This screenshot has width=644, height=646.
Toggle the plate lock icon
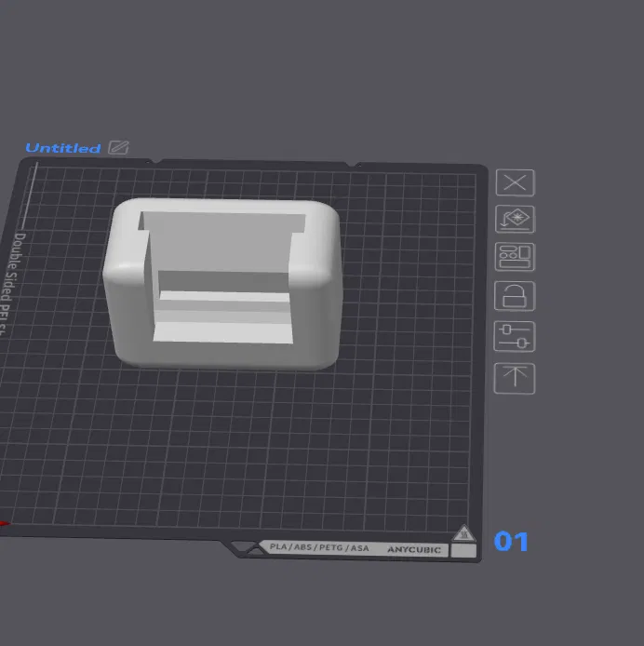(x=515, y=296)
